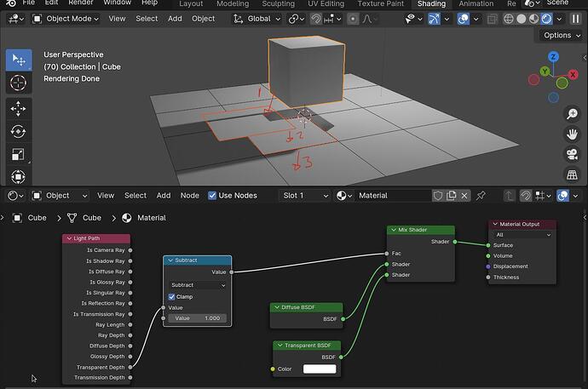Toggle viewport overlays
Image resolution: width=588 pixels, height=389 pixels.
[463, 19]
